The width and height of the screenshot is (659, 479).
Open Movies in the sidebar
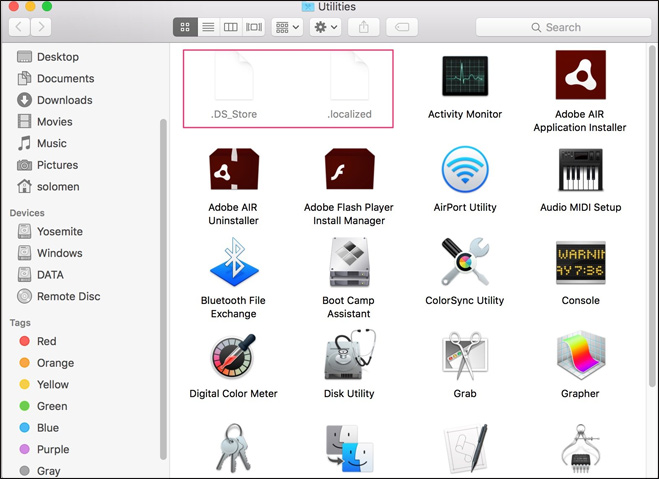tap(45, 122)
